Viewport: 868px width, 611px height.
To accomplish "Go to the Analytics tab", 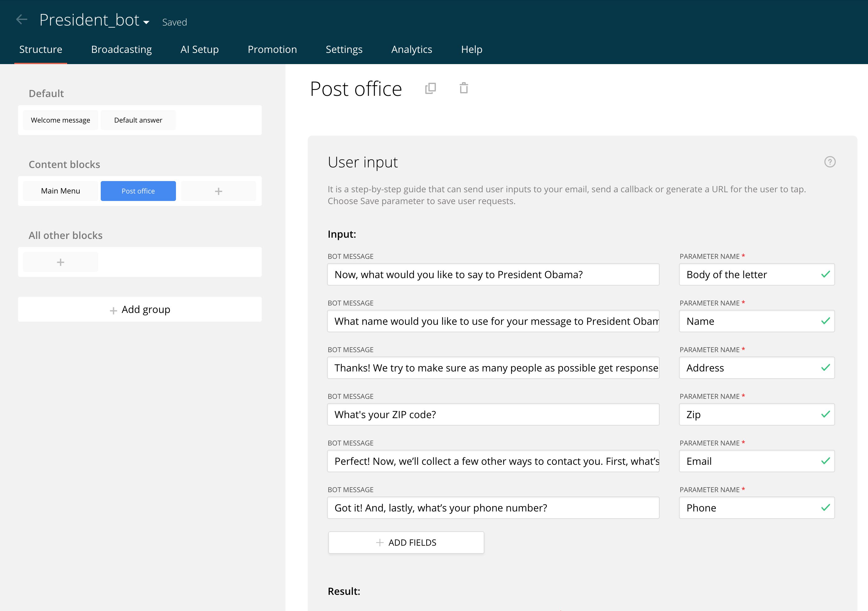I will pos(411,49).
